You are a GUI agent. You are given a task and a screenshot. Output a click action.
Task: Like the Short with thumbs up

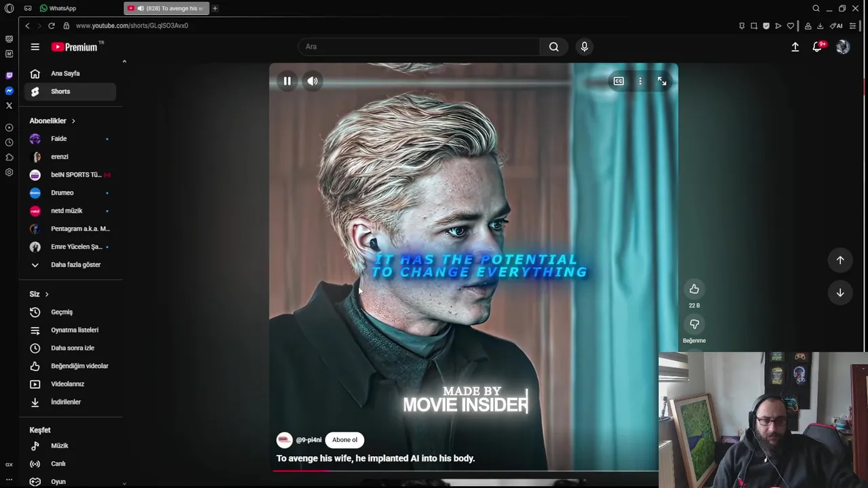[x=694, y=289]
